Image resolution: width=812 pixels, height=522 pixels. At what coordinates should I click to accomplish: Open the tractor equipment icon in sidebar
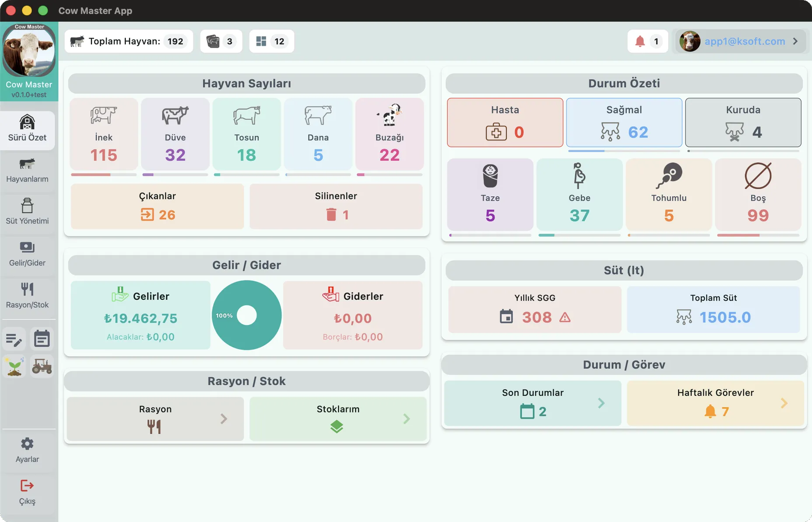[42, 366]
